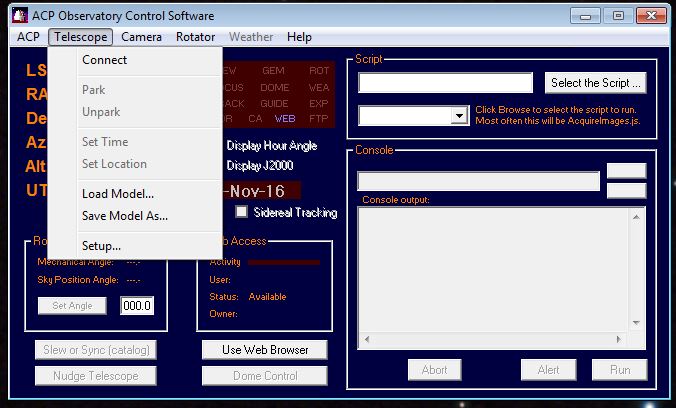The width and height of the screenshot is (676, 408).
Task: Click the rotator angle 000.0 field
Action: click(137, 306)
